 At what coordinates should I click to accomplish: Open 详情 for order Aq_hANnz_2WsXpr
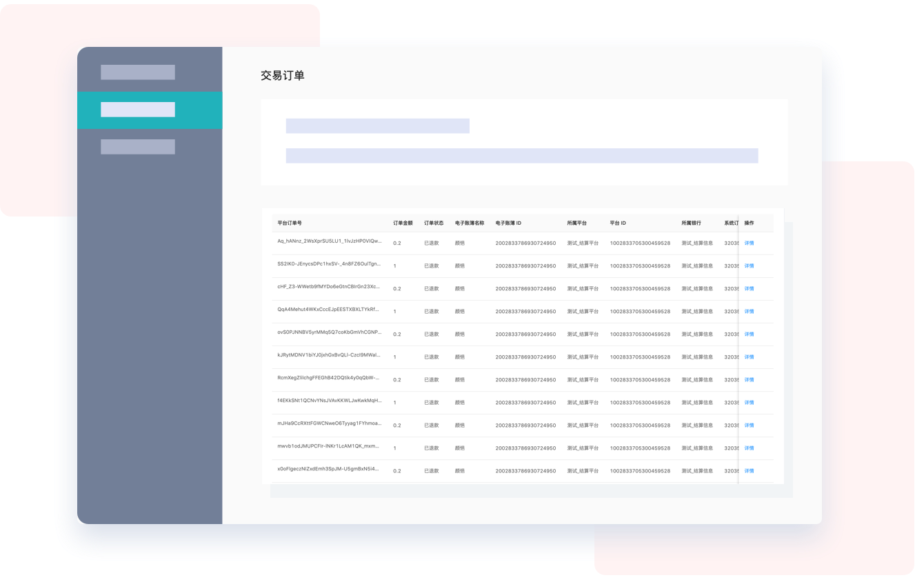pyautogui.click(x=749, y=243)
